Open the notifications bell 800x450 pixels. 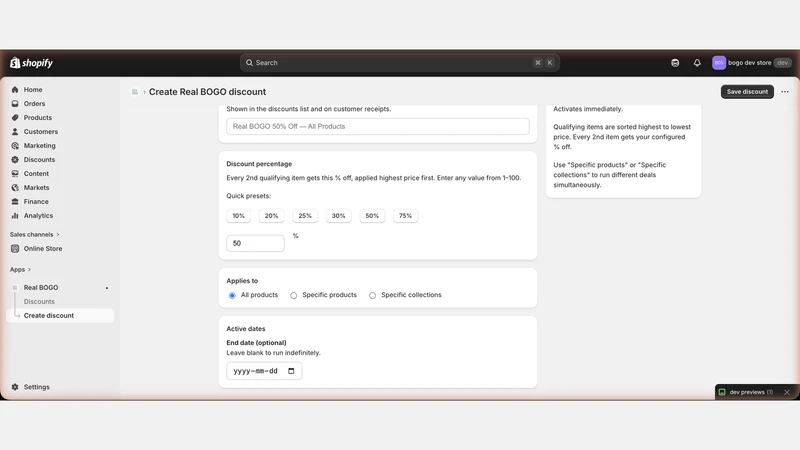coord(697,63)
